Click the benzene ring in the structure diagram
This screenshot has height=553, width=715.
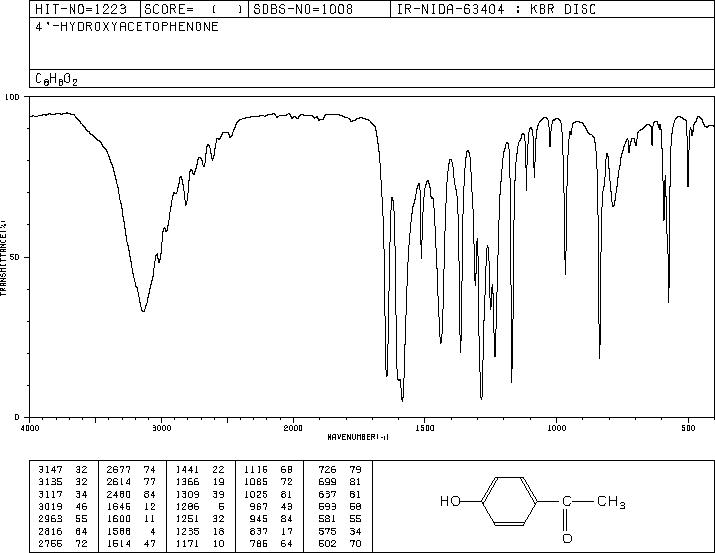tap(510, 501)
